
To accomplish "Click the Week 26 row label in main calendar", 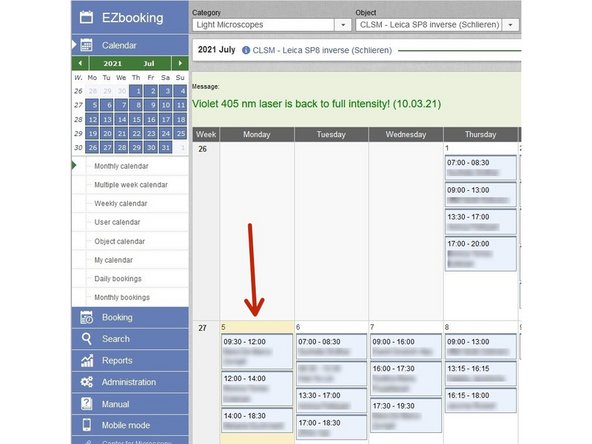I will (203, 149).
